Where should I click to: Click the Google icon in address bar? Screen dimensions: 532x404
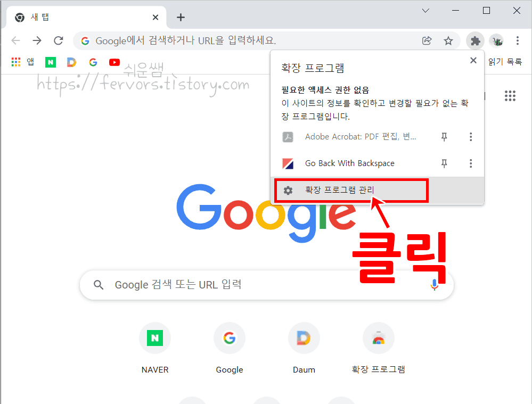tap(85, 41)
